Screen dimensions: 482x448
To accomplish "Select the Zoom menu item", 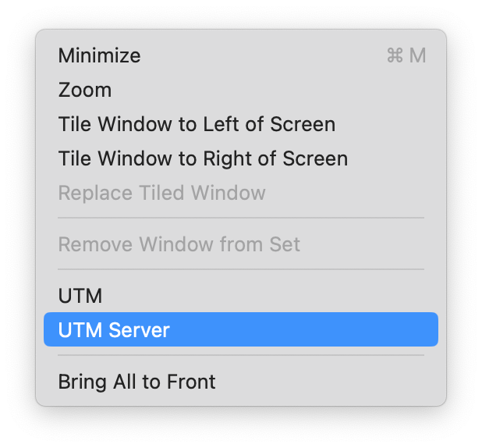I will coord(85,90).
